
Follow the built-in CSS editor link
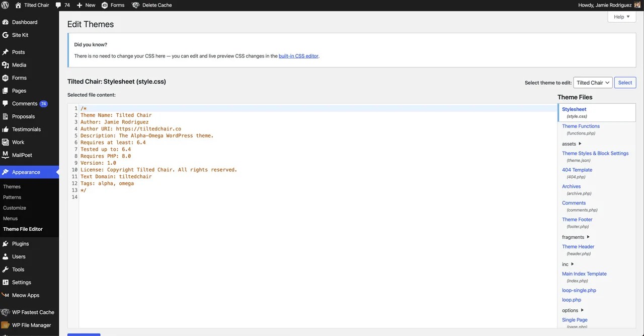[x=298, y=56]
